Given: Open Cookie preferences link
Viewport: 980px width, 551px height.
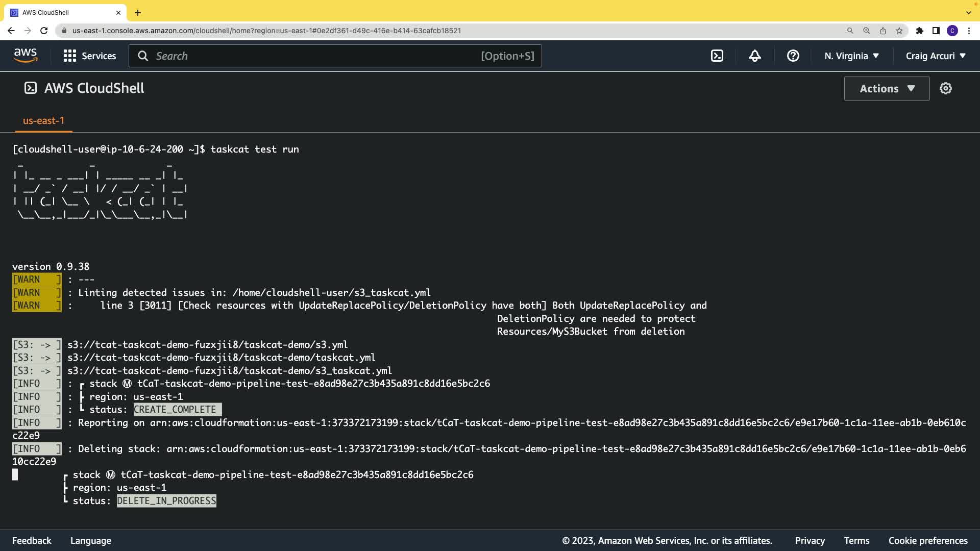Looking at the screenshot, I should point(927,541).
